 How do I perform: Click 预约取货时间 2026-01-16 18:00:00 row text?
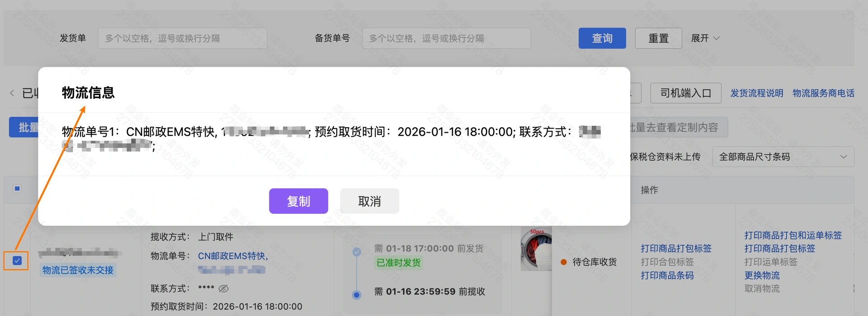pyautogui.click(x=226, y=306)
